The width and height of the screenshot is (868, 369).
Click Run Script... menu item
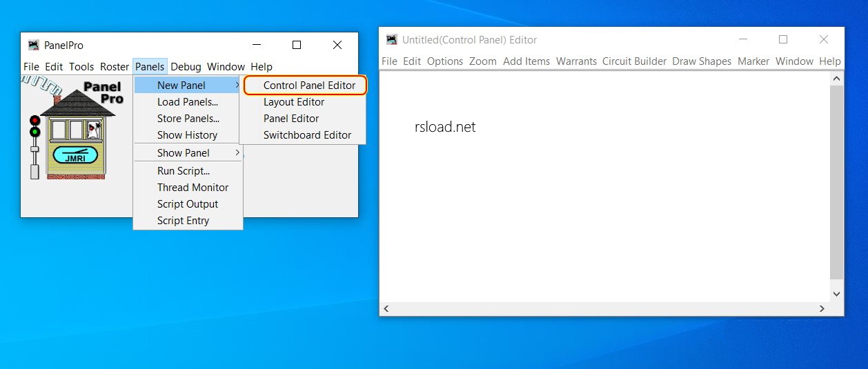184,171
